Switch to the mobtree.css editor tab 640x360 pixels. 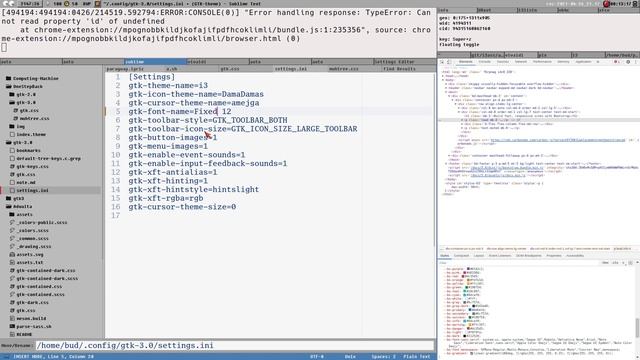pos(344,69)
